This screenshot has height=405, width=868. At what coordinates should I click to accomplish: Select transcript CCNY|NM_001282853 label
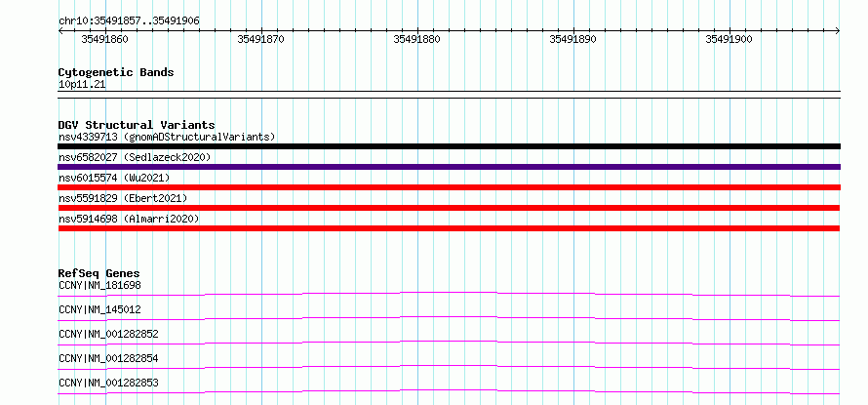pos(108,383)
